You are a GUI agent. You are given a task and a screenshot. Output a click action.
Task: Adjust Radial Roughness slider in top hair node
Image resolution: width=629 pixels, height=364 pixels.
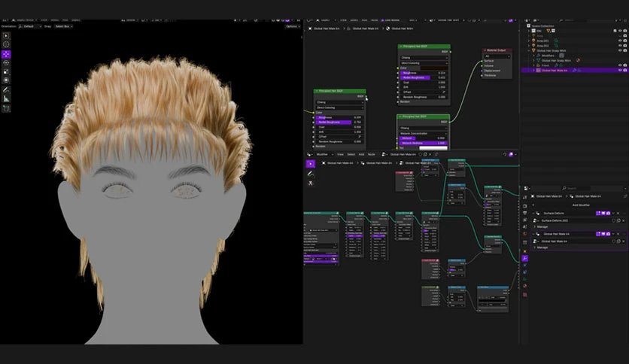(423, 77)
